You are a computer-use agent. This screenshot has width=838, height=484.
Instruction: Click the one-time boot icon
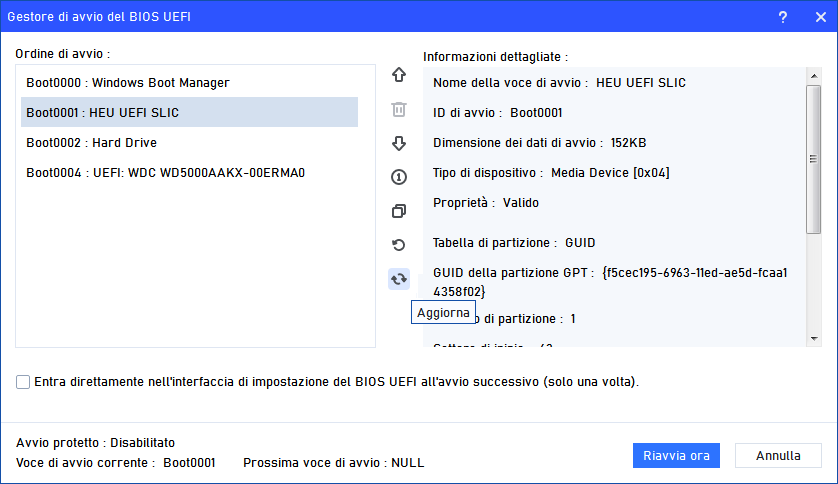coord(399,177)
